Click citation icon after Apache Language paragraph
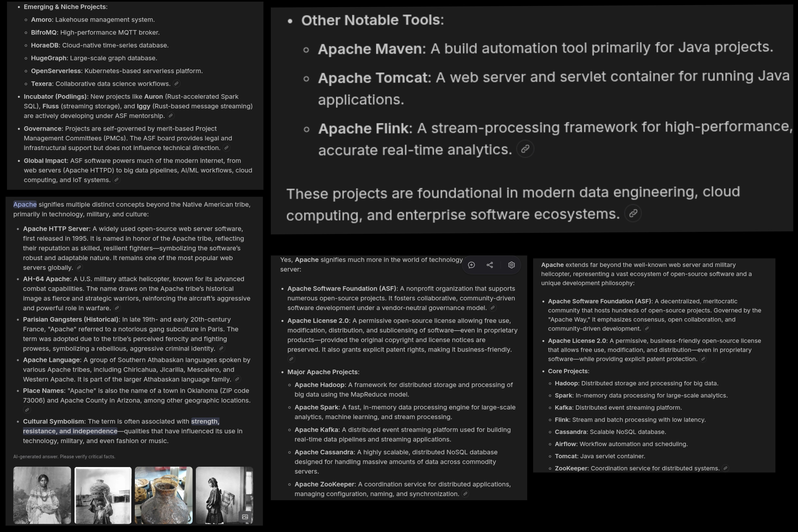The image size is (798, 532). [x=237, y=379]
